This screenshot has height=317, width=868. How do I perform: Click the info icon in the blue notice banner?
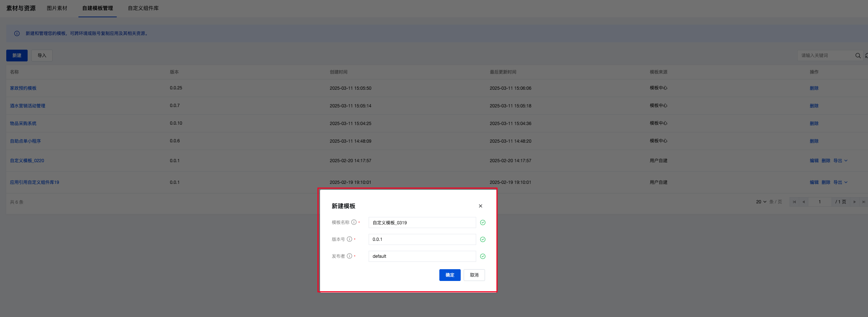[17, 33]
